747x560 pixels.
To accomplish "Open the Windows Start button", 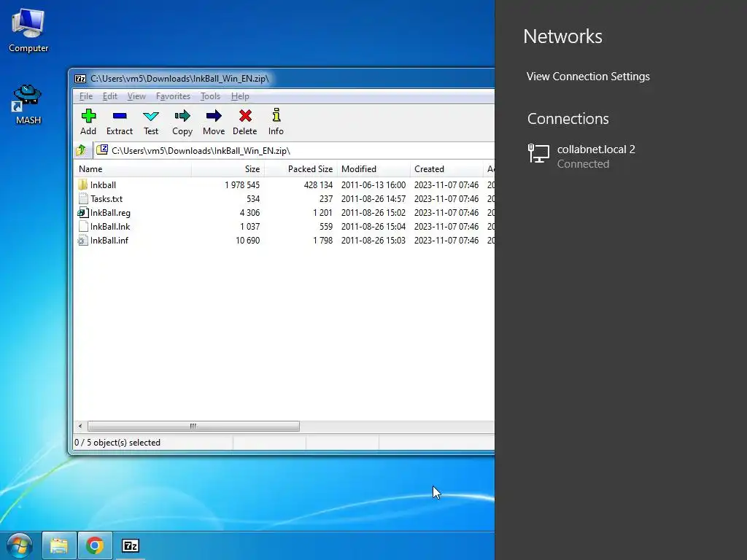I will [19, 545].
